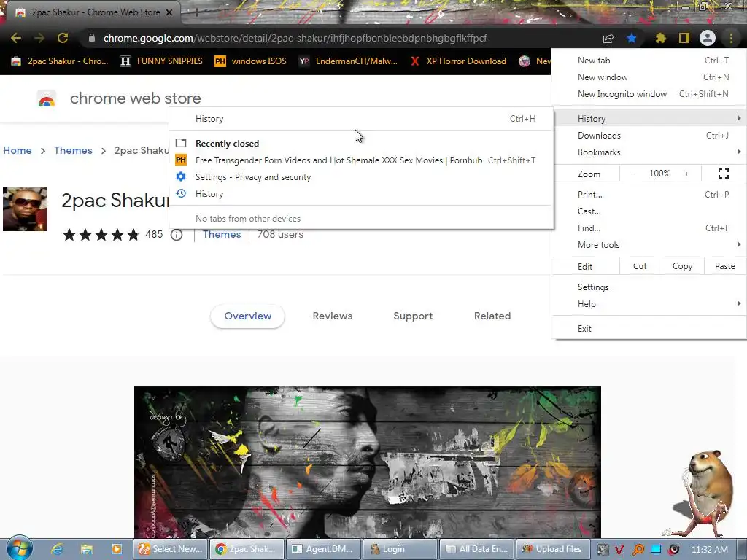Click the rating info circle icon
747x560 pixels.
coord(177,235)
